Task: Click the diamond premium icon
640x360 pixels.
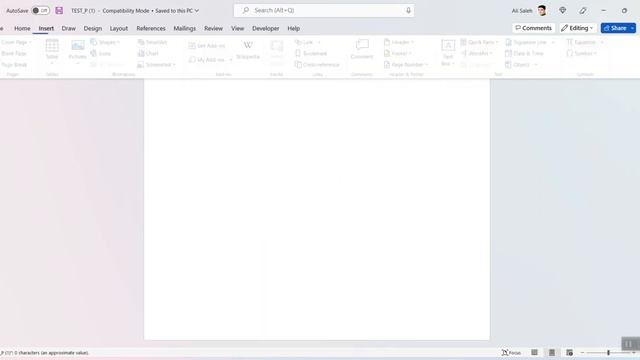Action: (563, 11)
